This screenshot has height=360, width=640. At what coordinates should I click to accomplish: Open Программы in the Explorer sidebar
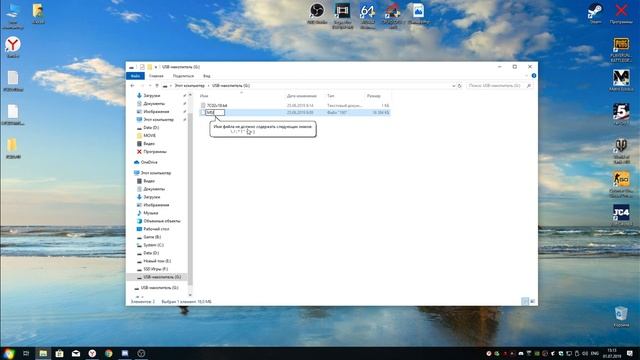point(155,151)
